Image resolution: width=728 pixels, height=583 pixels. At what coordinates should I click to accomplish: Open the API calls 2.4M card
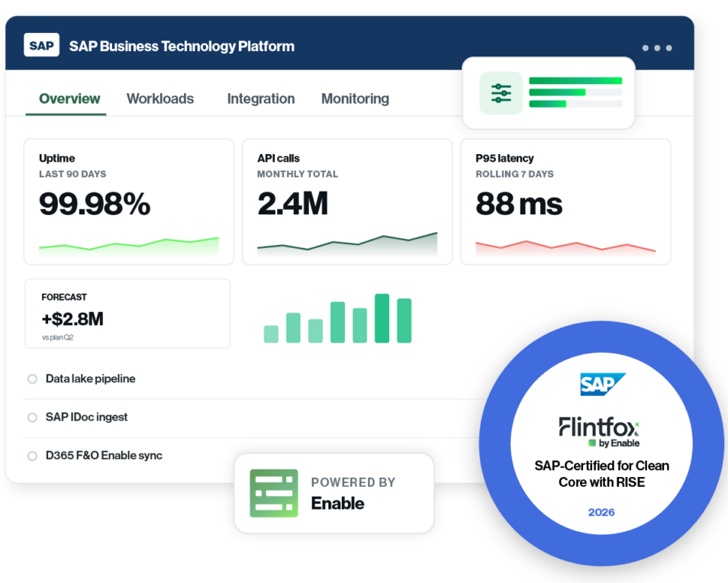pos(347,201)
